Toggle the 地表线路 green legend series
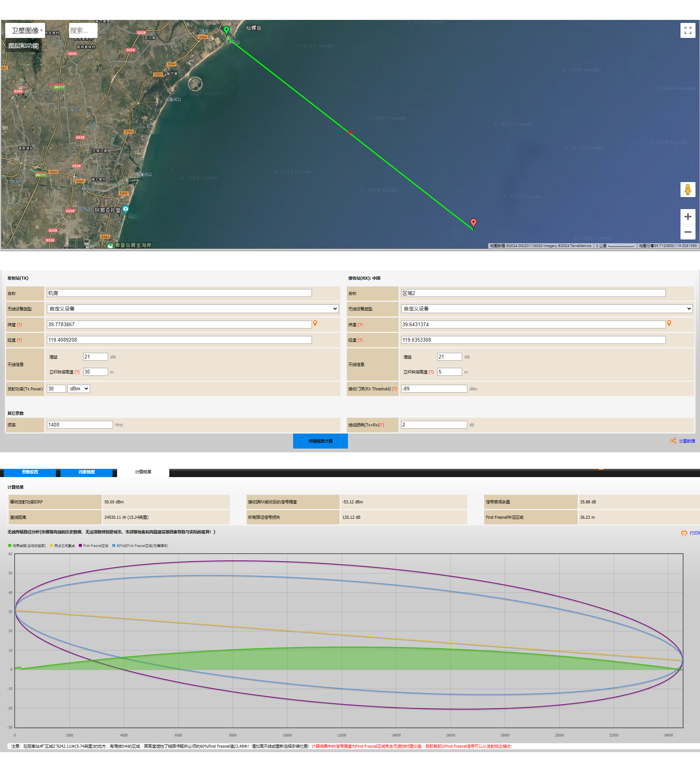 (x=27, y=546)
